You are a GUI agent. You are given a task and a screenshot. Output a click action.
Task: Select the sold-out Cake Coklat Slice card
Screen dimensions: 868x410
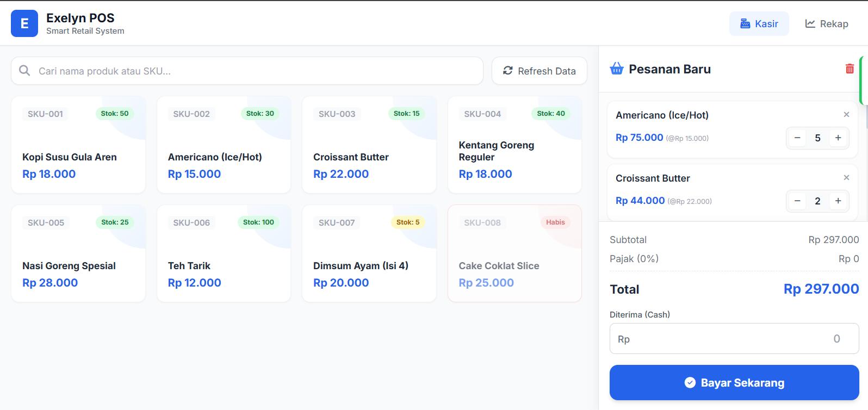[x=514, y=253]
